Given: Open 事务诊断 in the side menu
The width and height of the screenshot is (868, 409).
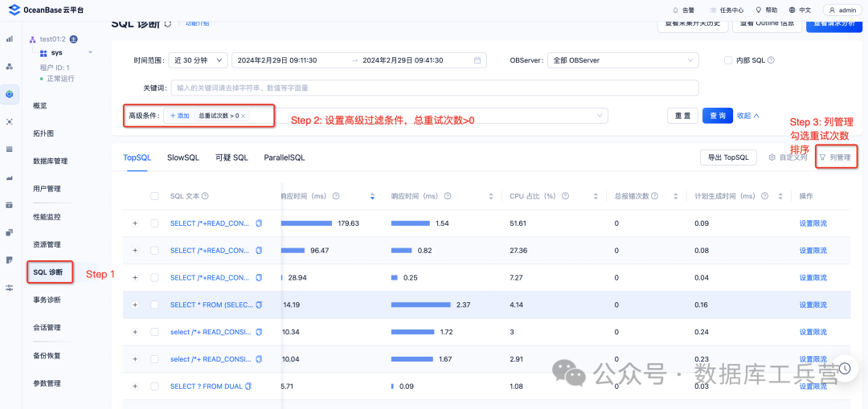Looking at the screenshot, I should pos(47,300).
